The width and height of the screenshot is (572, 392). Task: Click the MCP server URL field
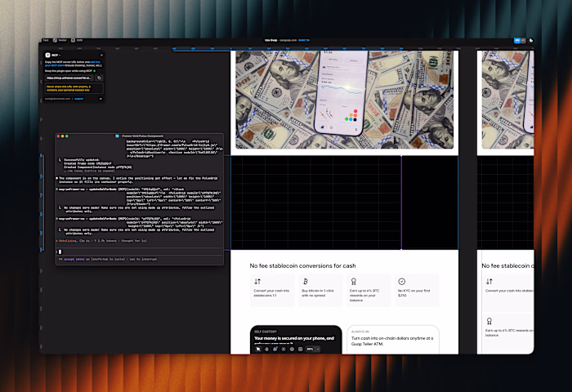[x=69, y=78]
